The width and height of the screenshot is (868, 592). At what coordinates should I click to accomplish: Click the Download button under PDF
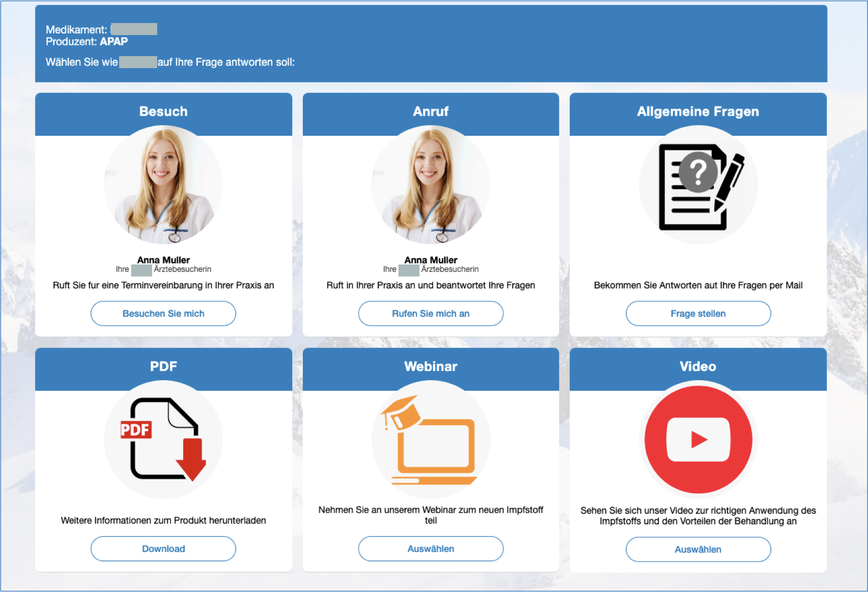[163, 549]
